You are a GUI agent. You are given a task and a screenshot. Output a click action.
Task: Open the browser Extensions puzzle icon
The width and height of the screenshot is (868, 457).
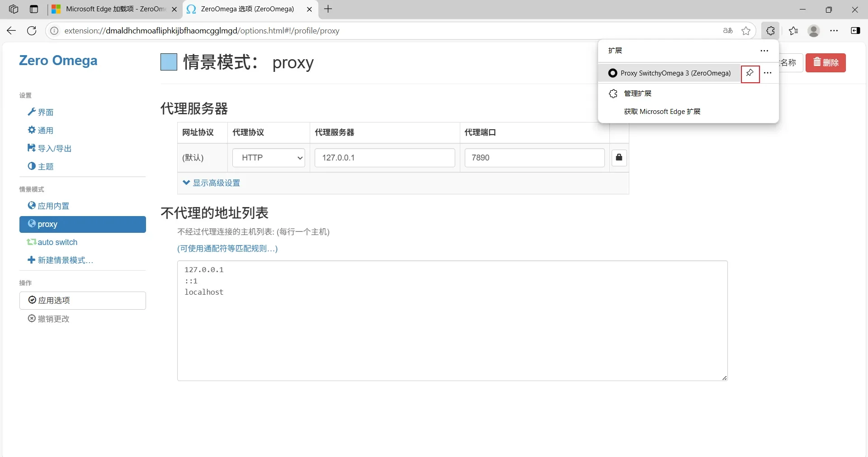coord(771,30)
